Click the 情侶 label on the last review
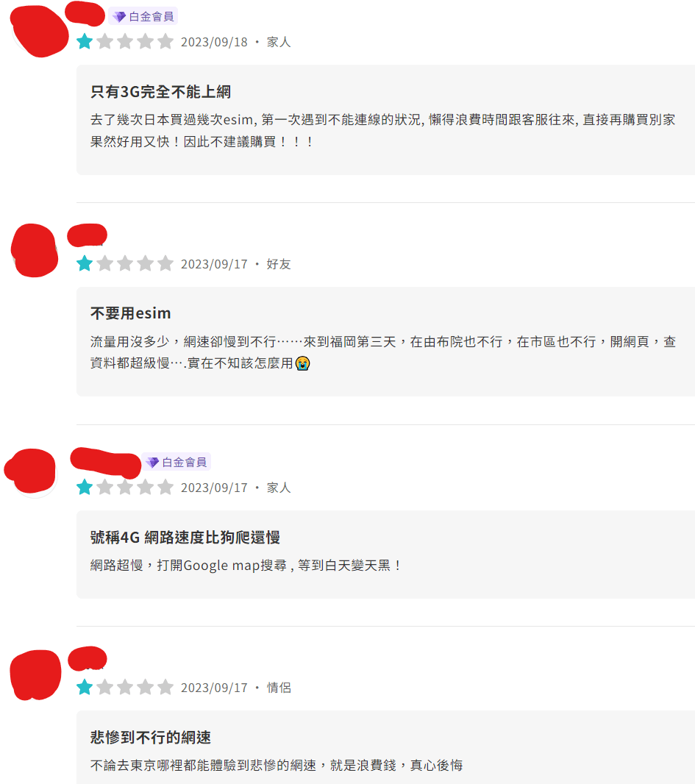Image resolution: width=695 pixels, height=784 pixels. 279,688
